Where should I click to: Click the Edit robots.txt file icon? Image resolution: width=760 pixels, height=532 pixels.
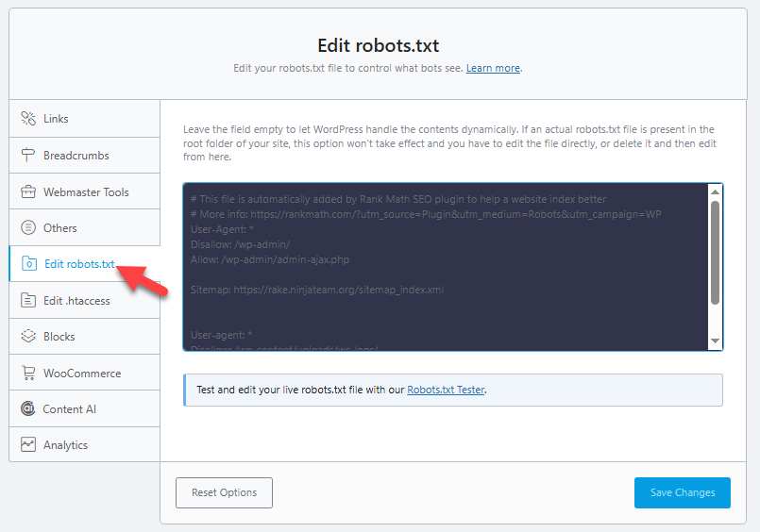pyautogui.click(x=28, y=264)
